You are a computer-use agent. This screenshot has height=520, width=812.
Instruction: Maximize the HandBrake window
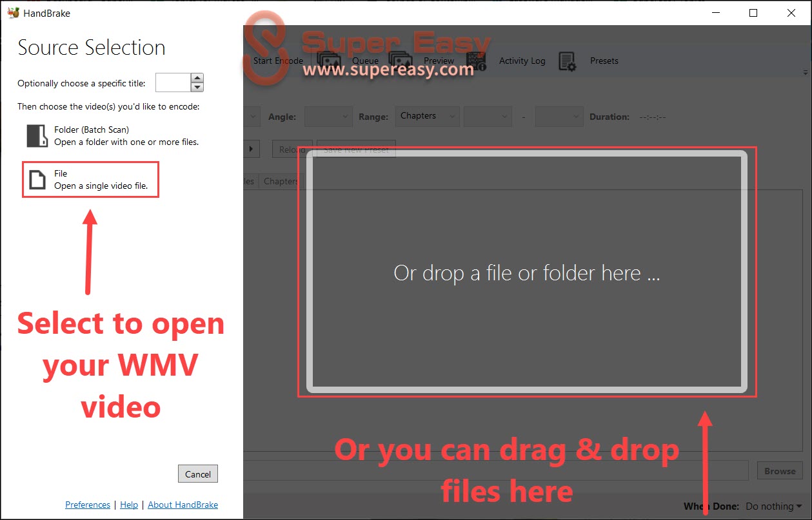point(753,13)
